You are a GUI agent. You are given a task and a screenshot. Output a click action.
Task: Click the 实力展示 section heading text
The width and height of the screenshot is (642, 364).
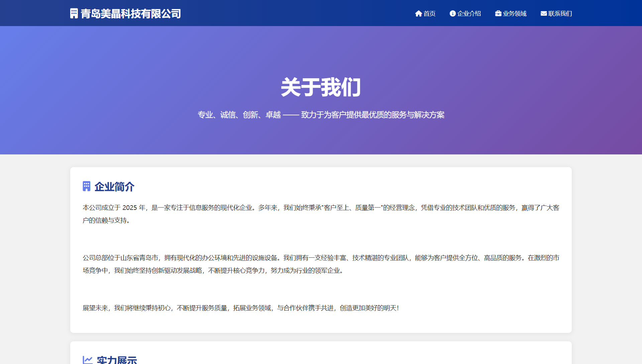point(117,360)
